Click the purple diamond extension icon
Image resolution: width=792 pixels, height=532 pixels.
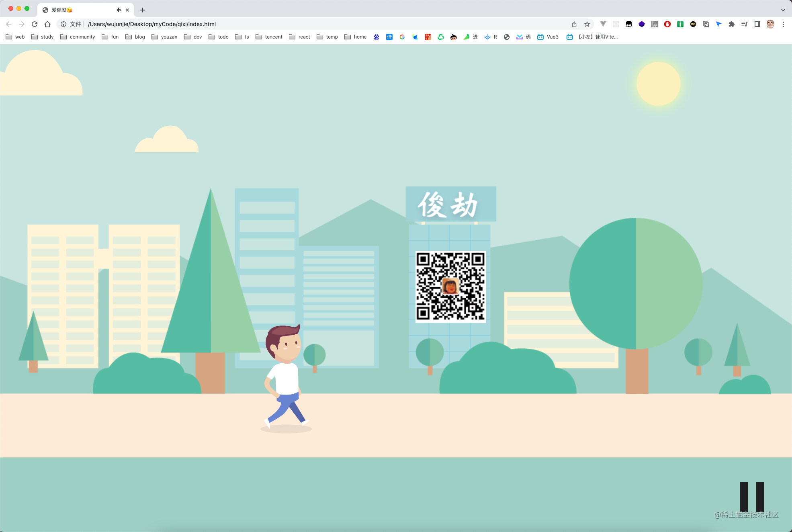[642, 24]
